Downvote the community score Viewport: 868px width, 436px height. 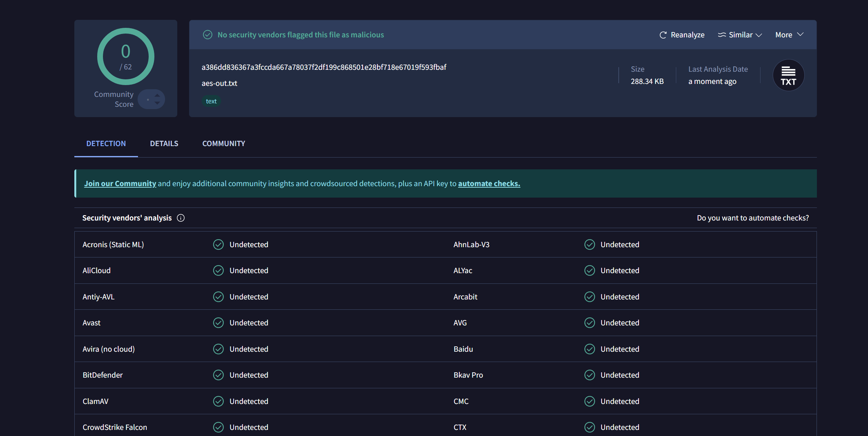[x=157, y=103]
